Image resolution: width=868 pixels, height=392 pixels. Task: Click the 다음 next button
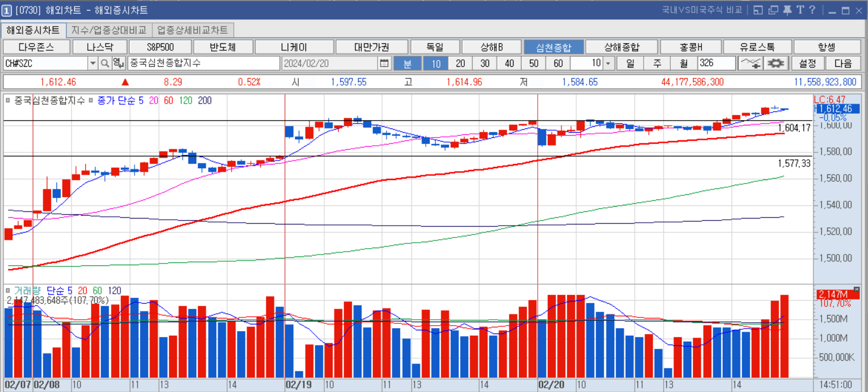(x=843, y=63)
